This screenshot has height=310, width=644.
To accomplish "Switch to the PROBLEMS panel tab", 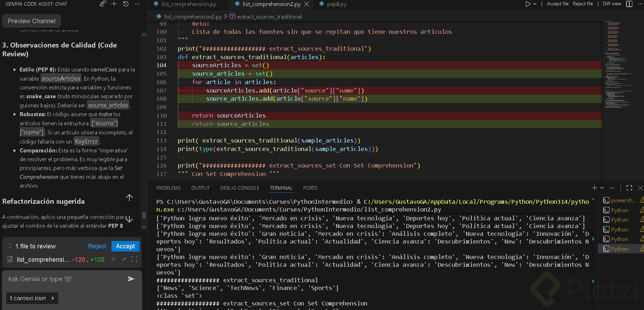I will (168, 188).
